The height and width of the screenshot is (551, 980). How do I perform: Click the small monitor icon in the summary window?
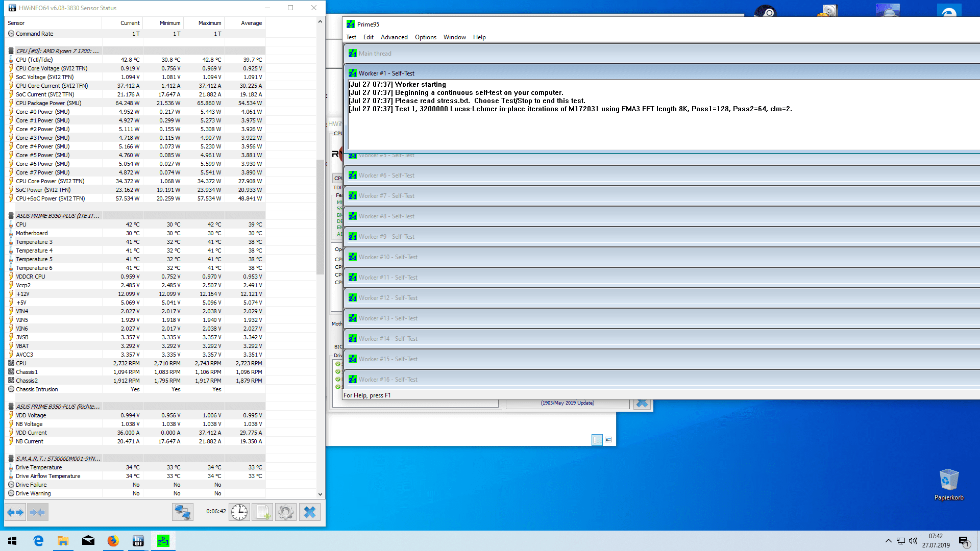click(608, 440)
